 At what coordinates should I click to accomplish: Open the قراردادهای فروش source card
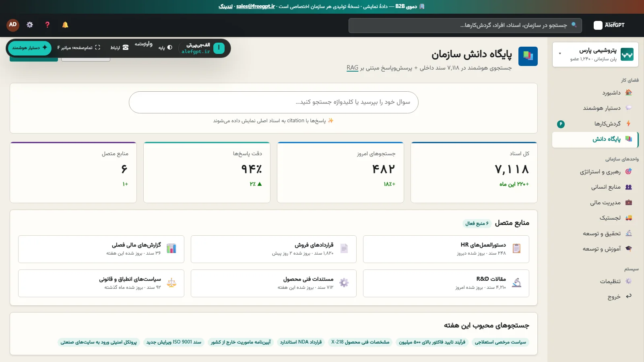(x=274, y=249)
